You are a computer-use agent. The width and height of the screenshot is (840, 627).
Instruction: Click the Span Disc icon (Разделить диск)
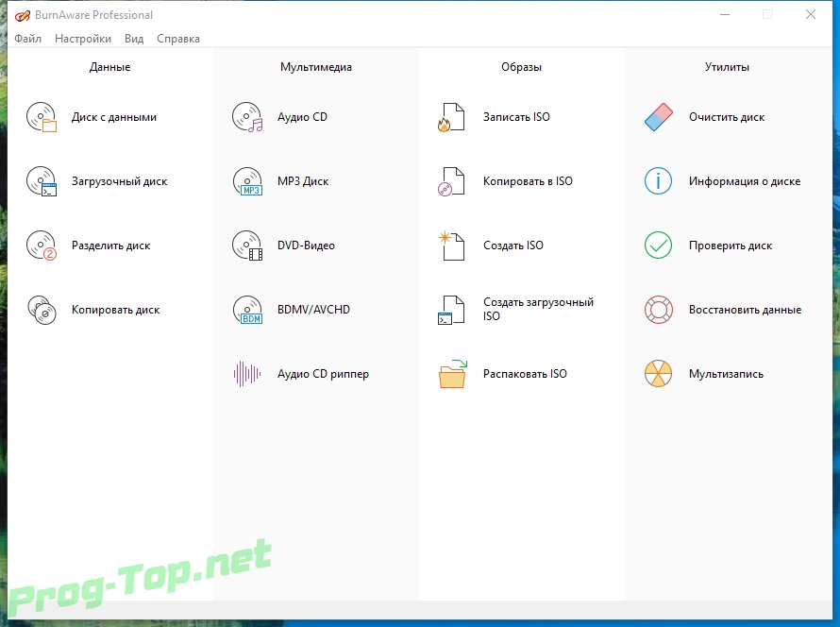click(42, 246)
